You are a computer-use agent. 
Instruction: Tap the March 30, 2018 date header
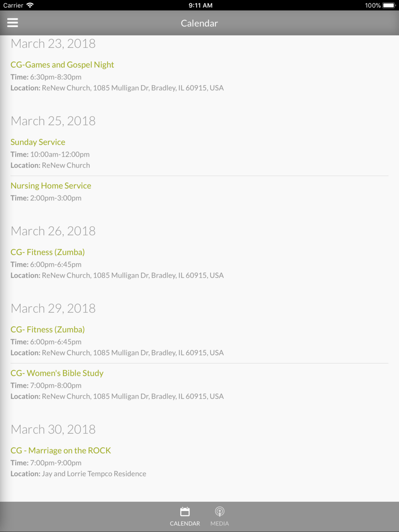pyautogui.click(x=53, y=429)
